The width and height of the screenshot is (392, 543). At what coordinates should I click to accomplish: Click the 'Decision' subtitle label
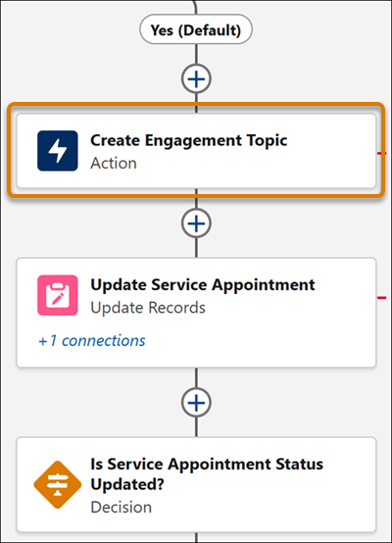click(122, 508)
